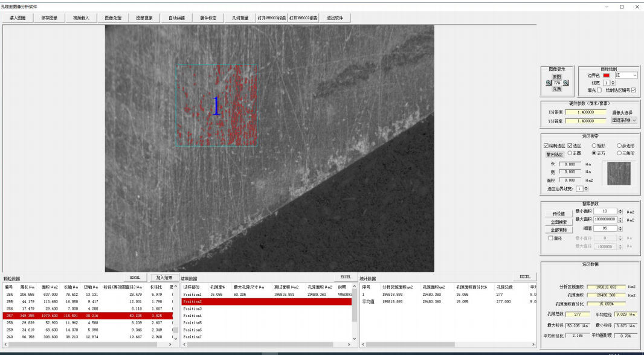Open the 装入图像 load image toolbar item
The image size is (644, 355).
pos(18,18)
